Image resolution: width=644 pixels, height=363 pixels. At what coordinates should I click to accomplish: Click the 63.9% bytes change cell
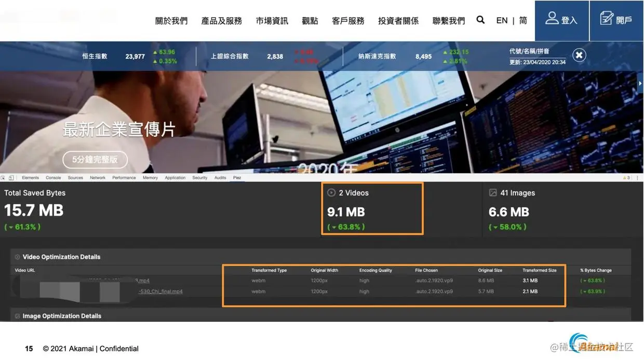point(593,292)
